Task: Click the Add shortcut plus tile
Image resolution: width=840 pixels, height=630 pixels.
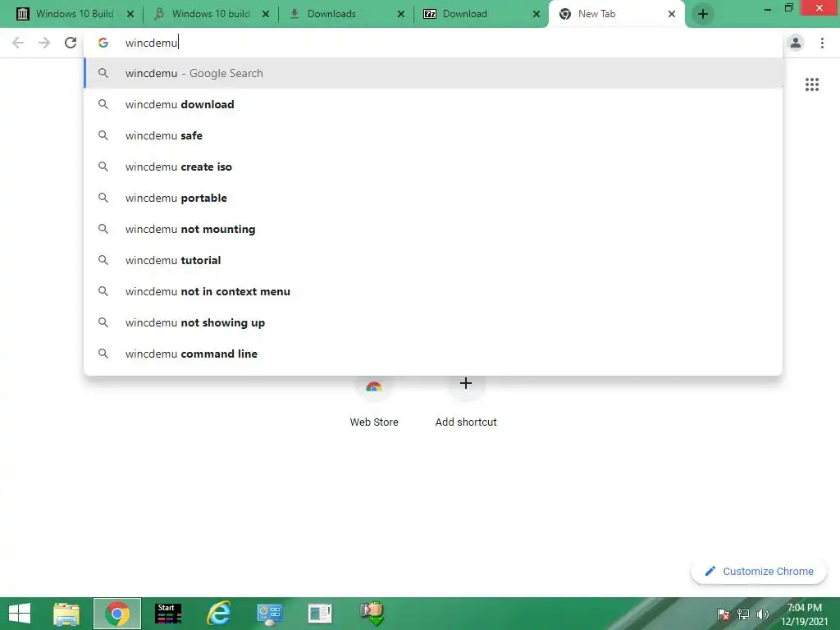Action: pos(466,402)
